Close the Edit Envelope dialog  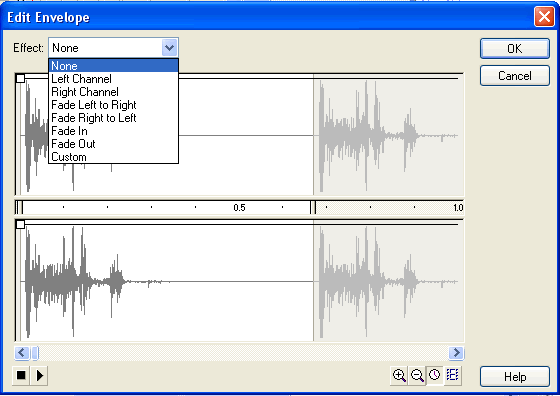point(544,17)
